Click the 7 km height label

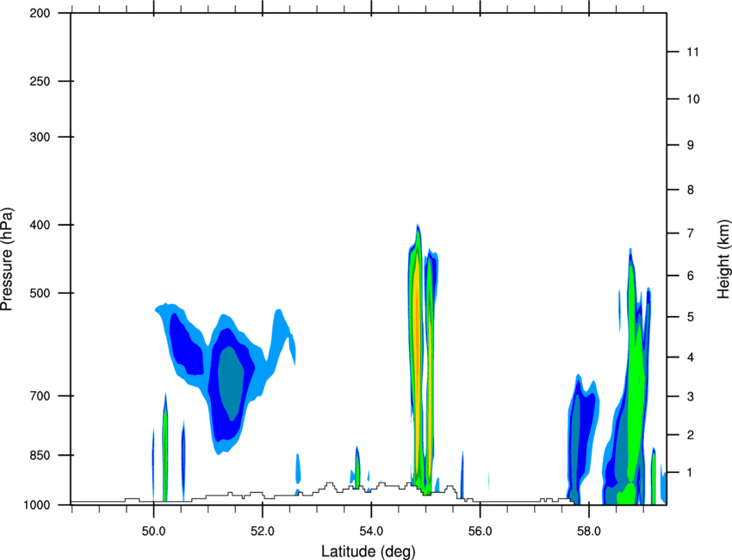[x=691, y=233]
